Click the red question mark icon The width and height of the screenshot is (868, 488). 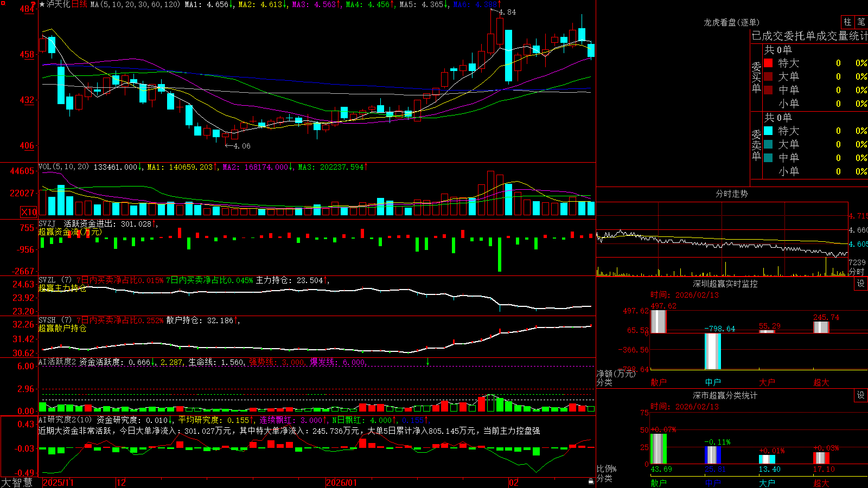34,4
